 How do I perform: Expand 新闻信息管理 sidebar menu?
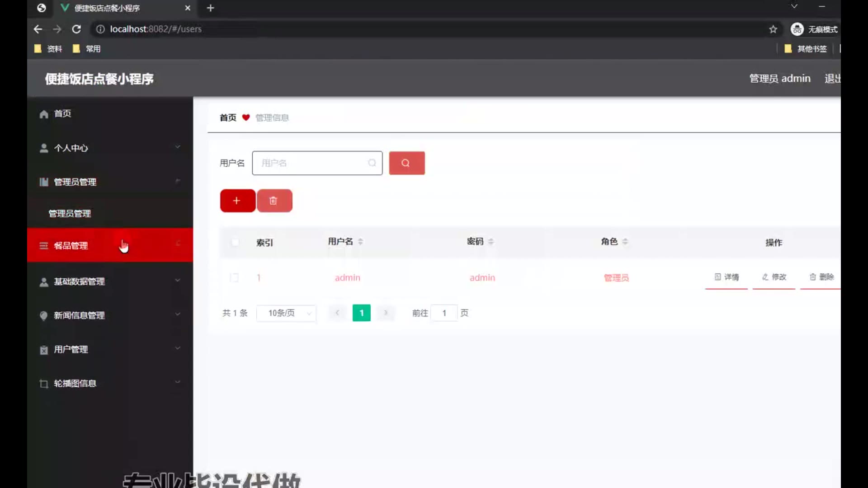(110, 315)
